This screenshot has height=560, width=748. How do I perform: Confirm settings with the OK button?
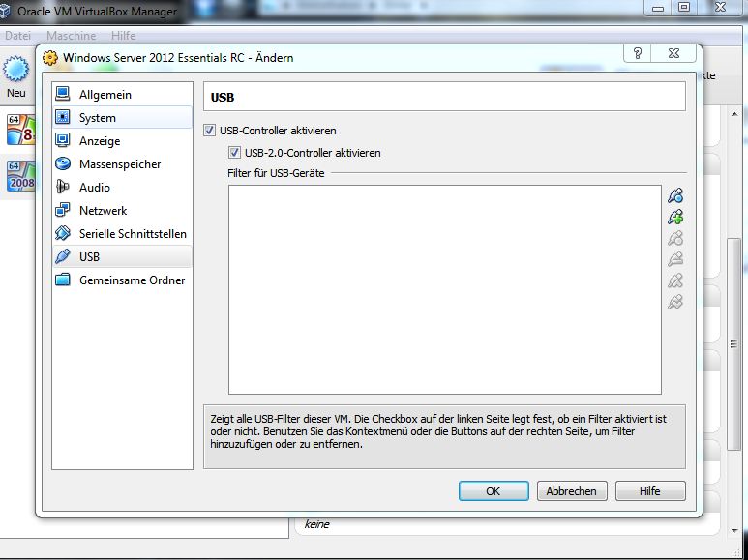coord(493,491)
